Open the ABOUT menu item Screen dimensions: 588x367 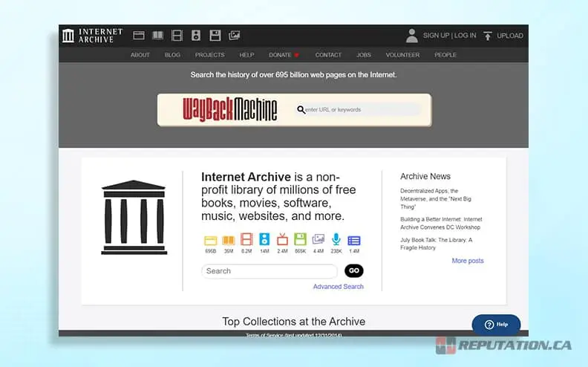[x=140, y=55]
